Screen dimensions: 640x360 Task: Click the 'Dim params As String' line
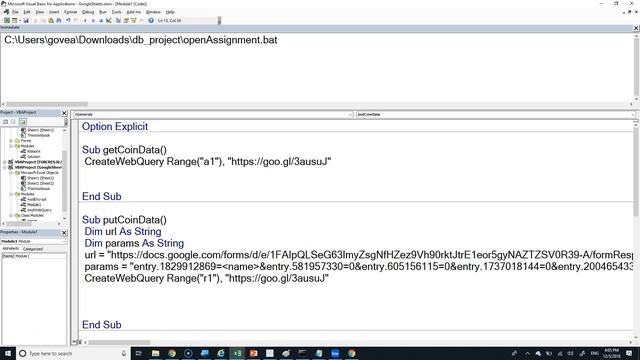134,243
